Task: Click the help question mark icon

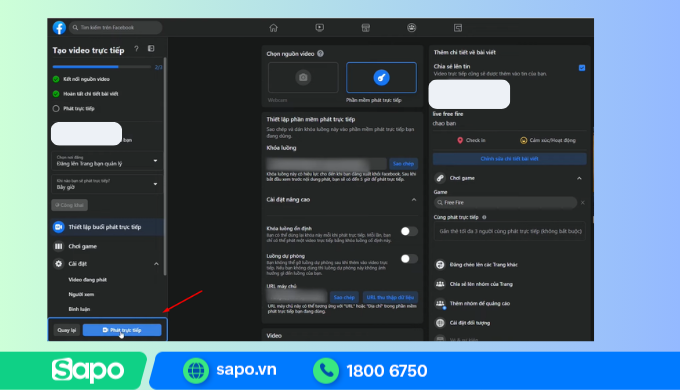Action: pyautogui.click(x=136, y=49)
